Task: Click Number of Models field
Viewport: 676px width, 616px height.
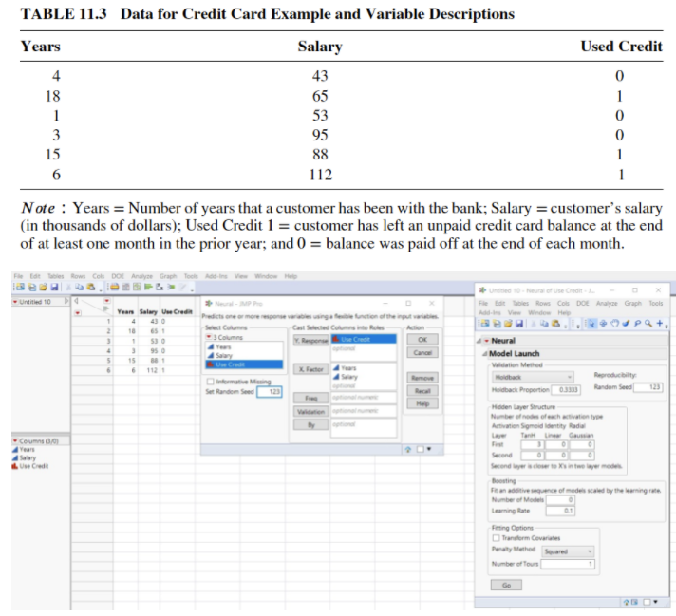Action: (560, 500)
